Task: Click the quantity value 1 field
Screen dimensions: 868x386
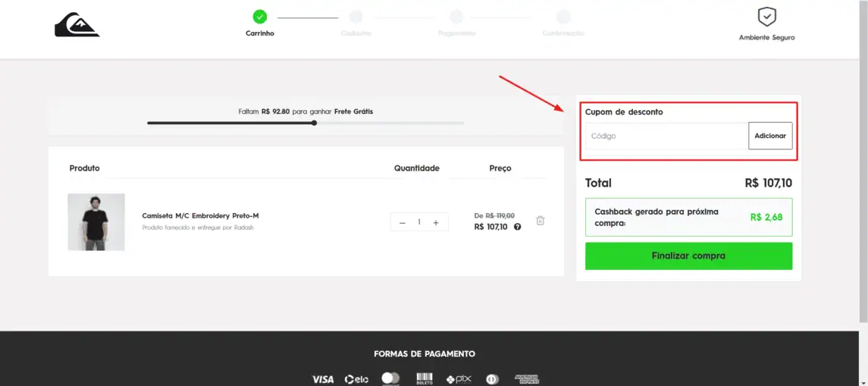Action: click(419, 222)
